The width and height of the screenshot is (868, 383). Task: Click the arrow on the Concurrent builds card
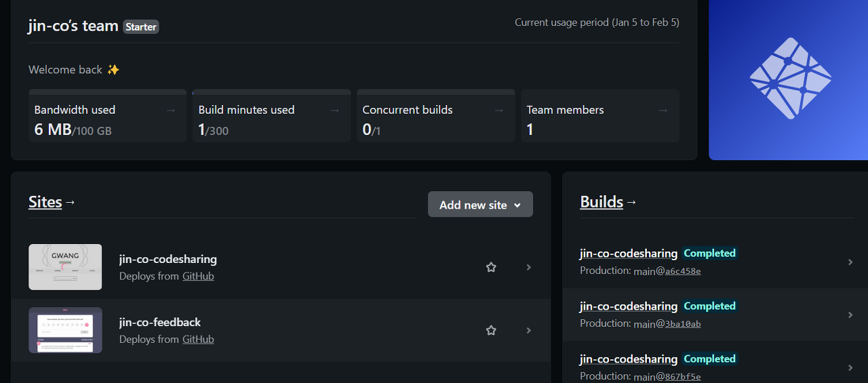click(499, 110)
